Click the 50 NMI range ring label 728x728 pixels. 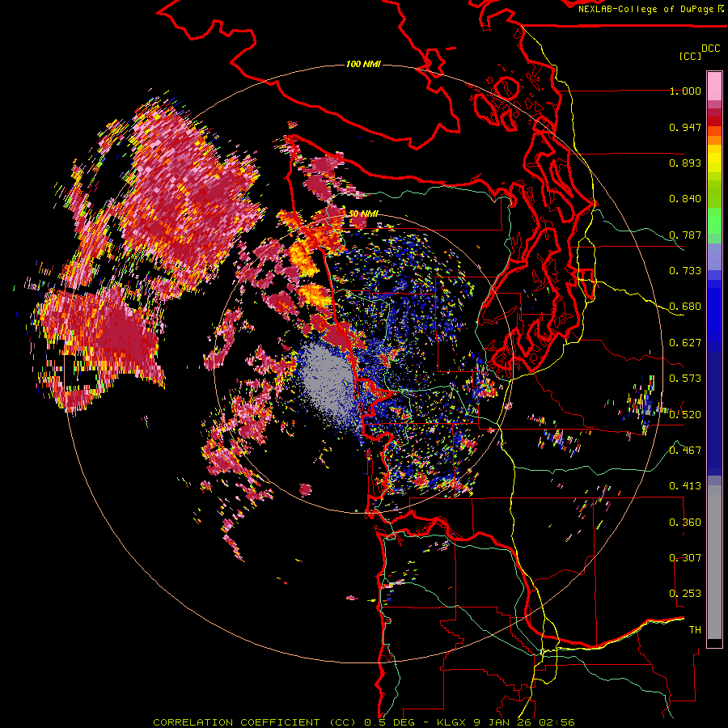click(363, 214)
